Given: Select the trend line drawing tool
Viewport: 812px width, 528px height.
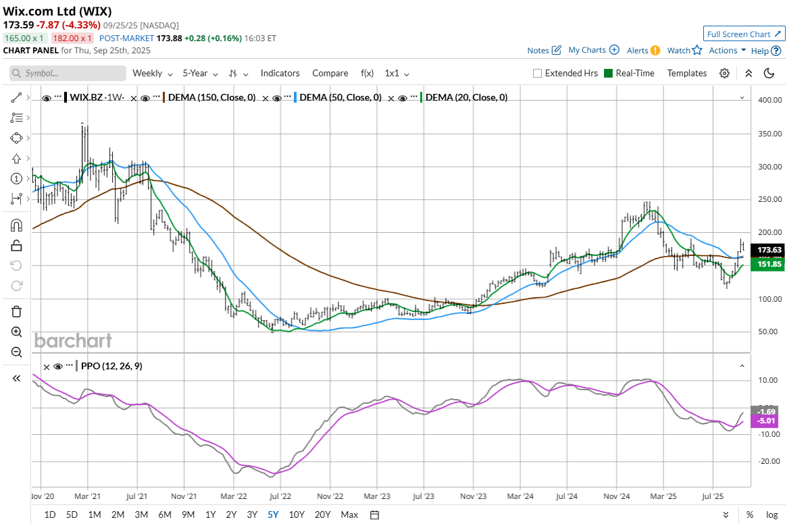Looking at the screenshot, I should point(16,99).
